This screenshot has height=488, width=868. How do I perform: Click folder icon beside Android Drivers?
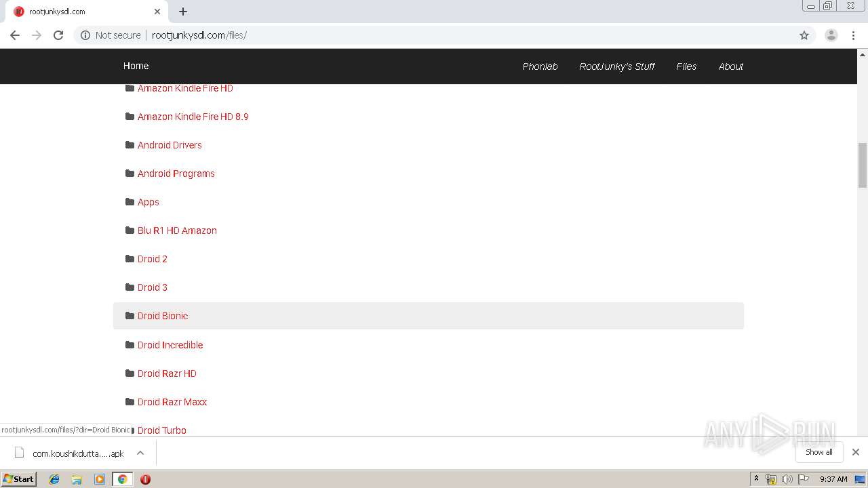pos(130,144)
